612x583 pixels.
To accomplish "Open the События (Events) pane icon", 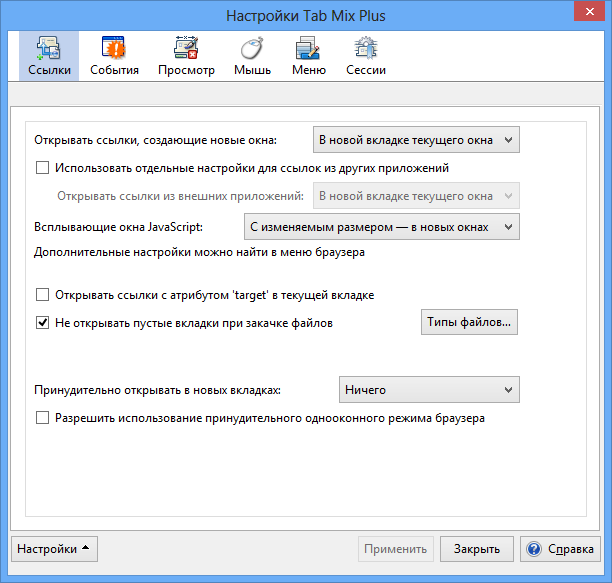I will tap(114, 56).
